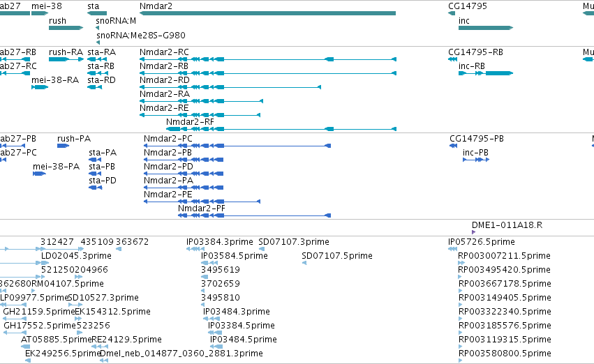Click the IP03484.3prime EST label

coord(237,312)
